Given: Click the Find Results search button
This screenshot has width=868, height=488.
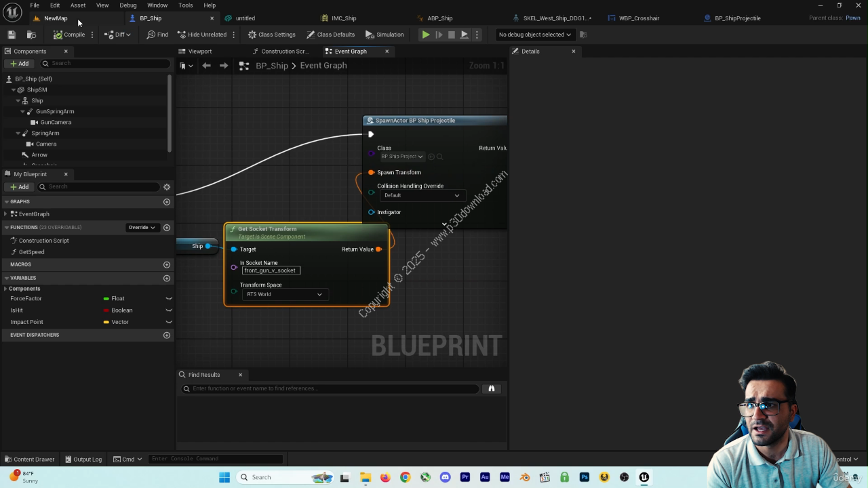Looking at the screenshot, I should tap(492, 388).
